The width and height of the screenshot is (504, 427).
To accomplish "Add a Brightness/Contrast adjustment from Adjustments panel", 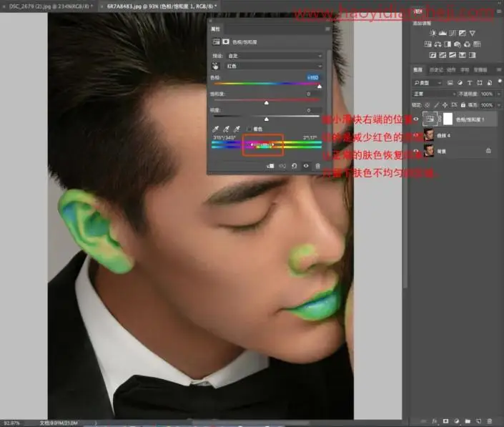I will click(433, 33).
